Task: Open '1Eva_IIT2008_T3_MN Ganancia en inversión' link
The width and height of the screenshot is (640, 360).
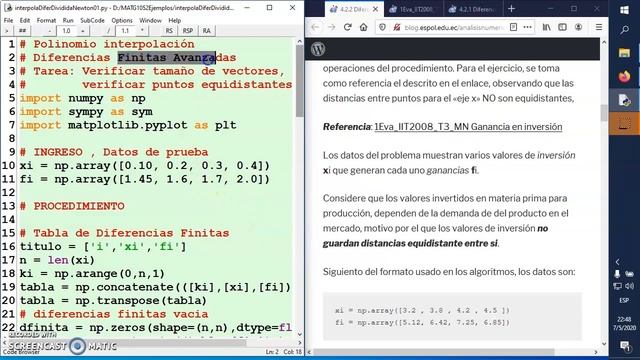Action: click(468, 127)
